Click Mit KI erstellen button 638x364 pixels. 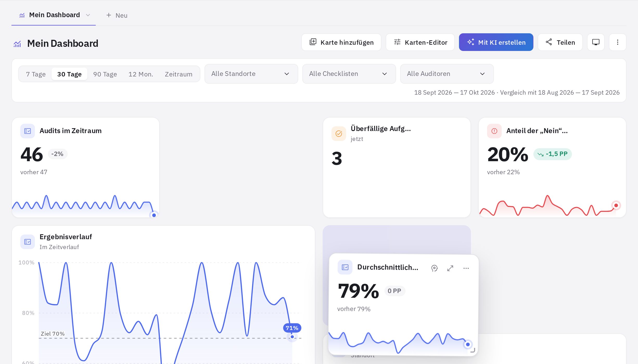496,42
